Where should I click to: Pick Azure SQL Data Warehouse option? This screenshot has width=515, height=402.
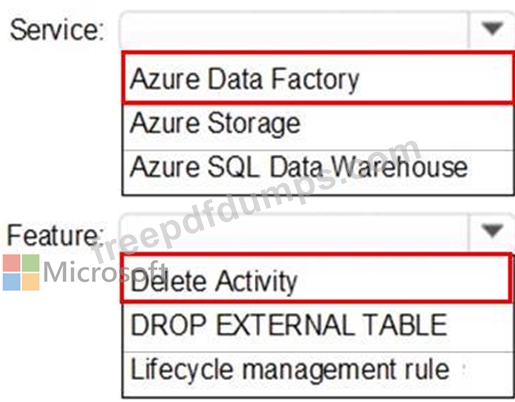pos(318,172)
